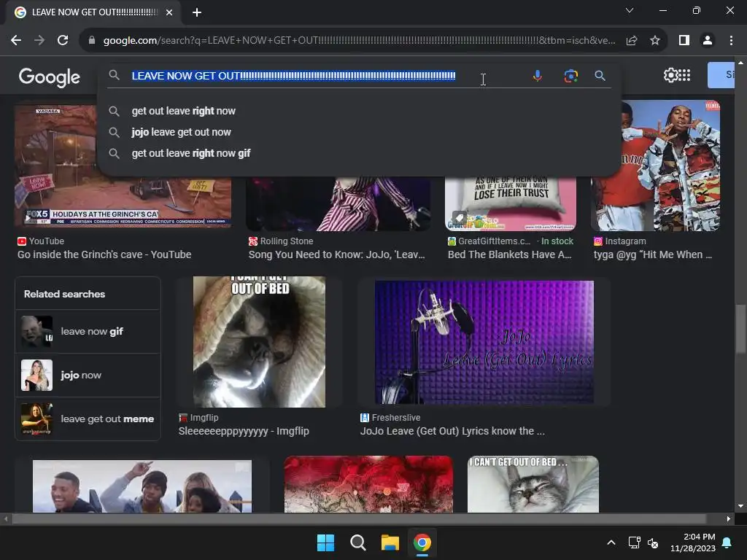747x560 pixels.
Task: Open a new browser tab
Action: click(197, 12)
